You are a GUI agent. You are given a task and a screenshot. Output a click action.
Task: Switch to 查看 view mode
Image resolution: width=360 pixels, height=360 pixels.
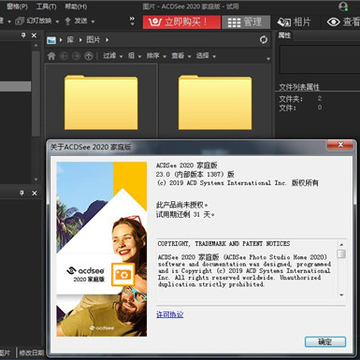coord(343,22)
